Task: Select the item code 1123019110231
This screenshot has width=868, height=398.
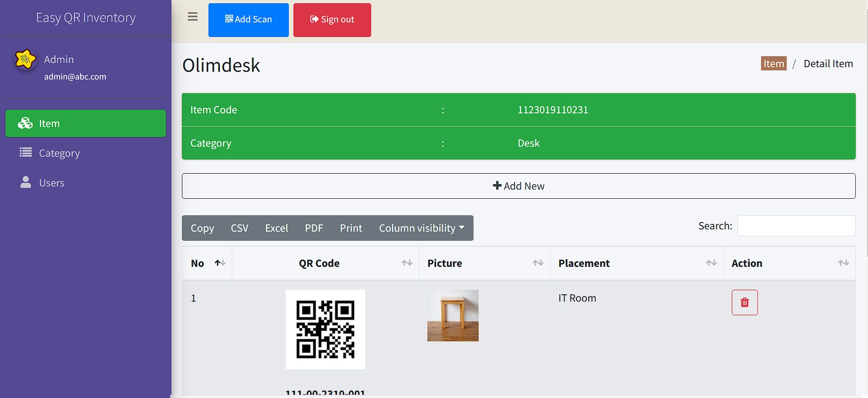Action: coord(553,110)
